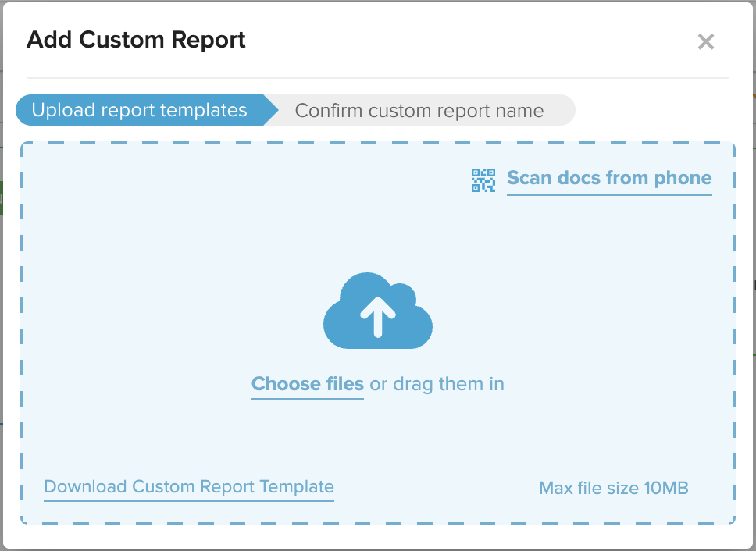
Task: Click the QR code icon
Action: pyautogui.click(x=483, y=180)
